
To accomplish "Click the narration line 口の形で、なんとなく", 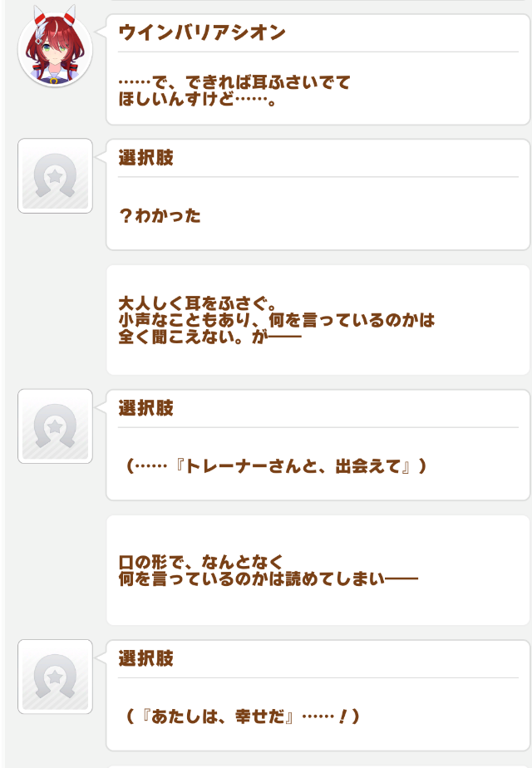I will pyautogui.click(x=201, y=562).
